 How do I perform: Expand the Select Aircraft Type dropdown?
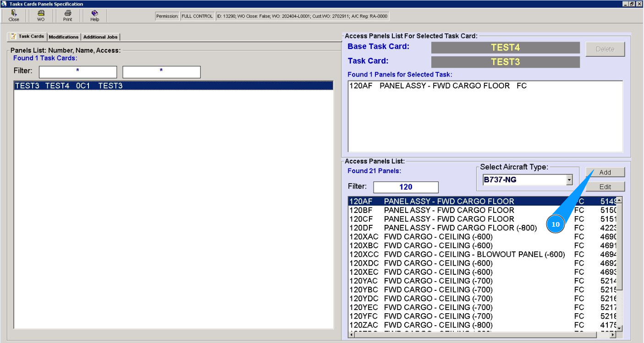click(569, 180)
